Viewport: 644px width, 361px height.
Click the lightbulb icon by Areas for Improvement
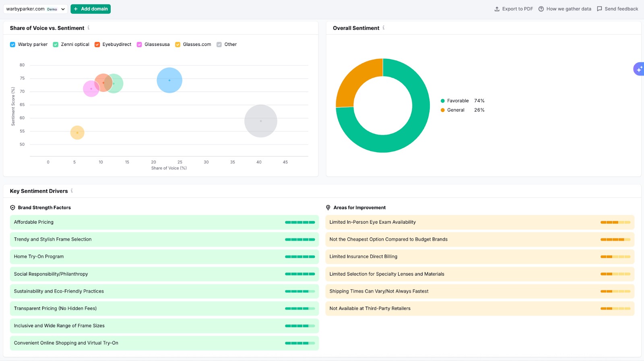click(x=328, y=208)
